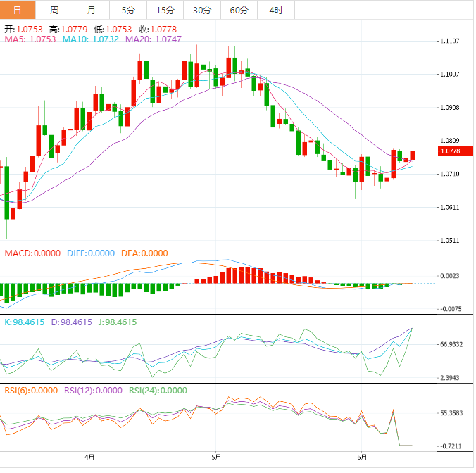Click the DIFF:0.0000 indicator label
The image size is (476, 473).
click(91, 253)
